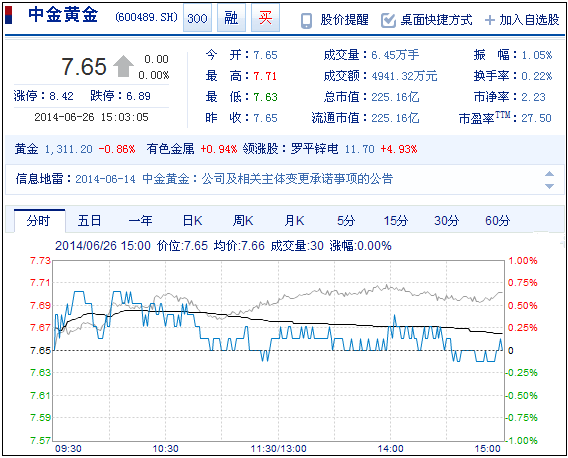
Task: Select the 分时 intraday tab
Action: pyautogui.click(x=39, y=221)
